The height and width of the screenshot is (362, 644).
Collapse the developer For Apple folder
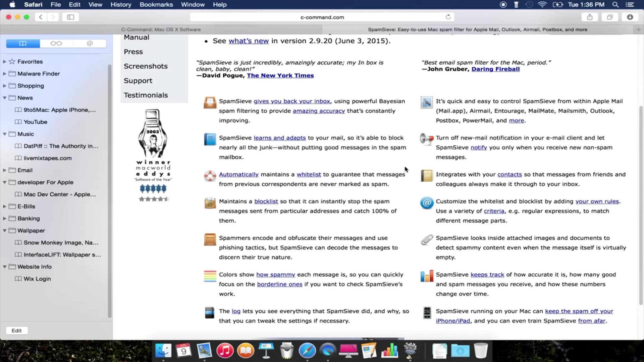pyautogui.click(x=4, y=182)
